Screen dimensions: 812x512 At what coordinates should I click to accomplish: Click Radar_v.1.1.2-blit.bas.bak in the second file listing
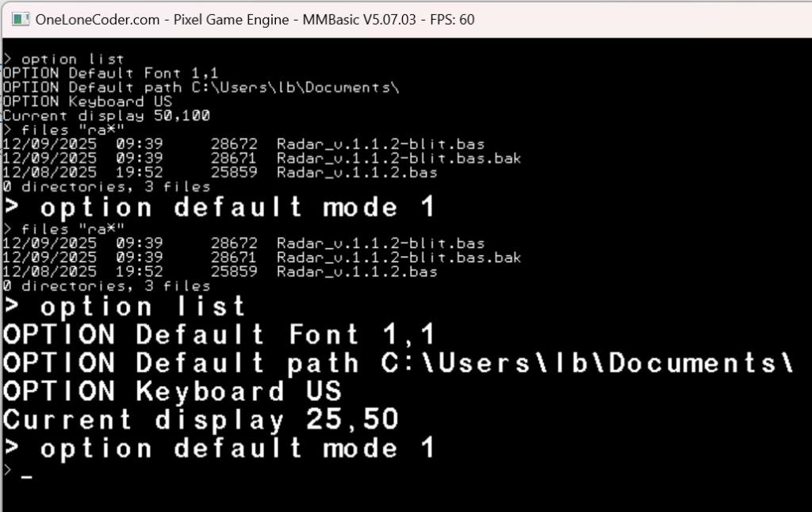tap(399, 258)
